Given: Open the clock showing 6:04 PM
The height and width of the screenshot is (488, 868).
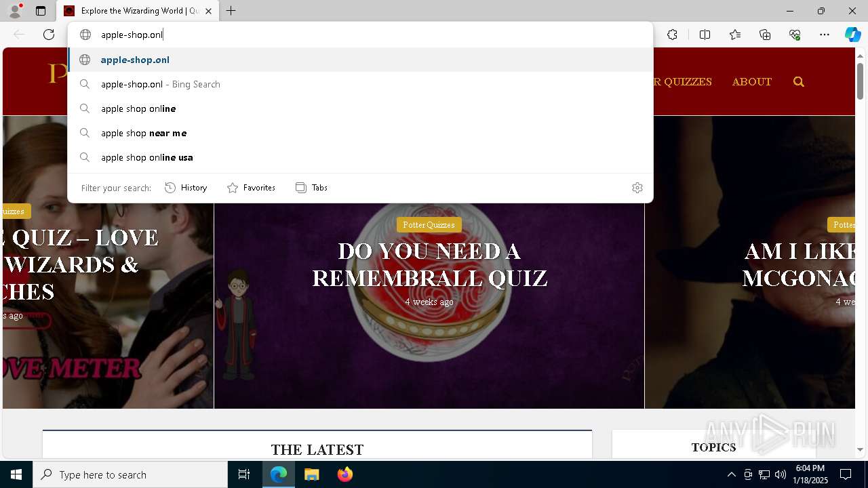Looking at the screenshot, I should coord(811,474).
